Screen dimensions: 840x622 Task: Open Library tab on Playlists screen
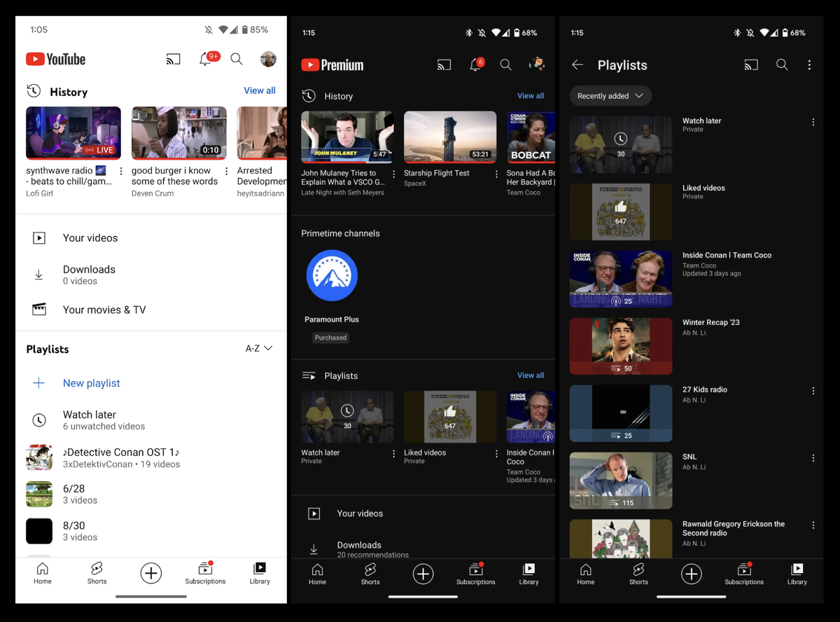coord(797,574)
